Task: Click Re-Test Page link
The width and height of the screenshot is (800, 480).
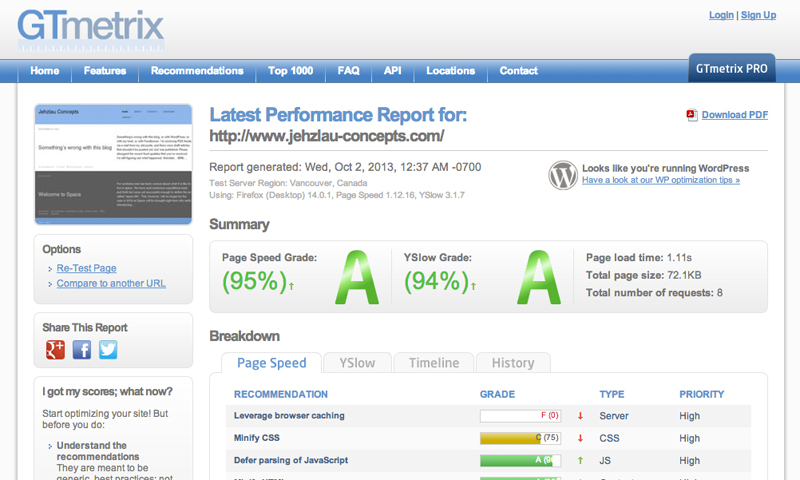Action: pyautogui.click(x=86, y=268)
